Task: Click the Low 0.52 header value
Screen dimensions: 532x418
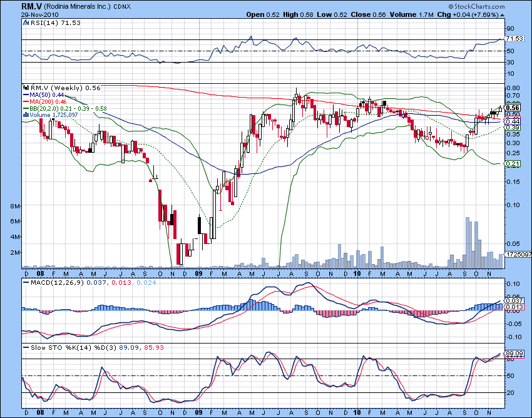Action: point(332,14)
